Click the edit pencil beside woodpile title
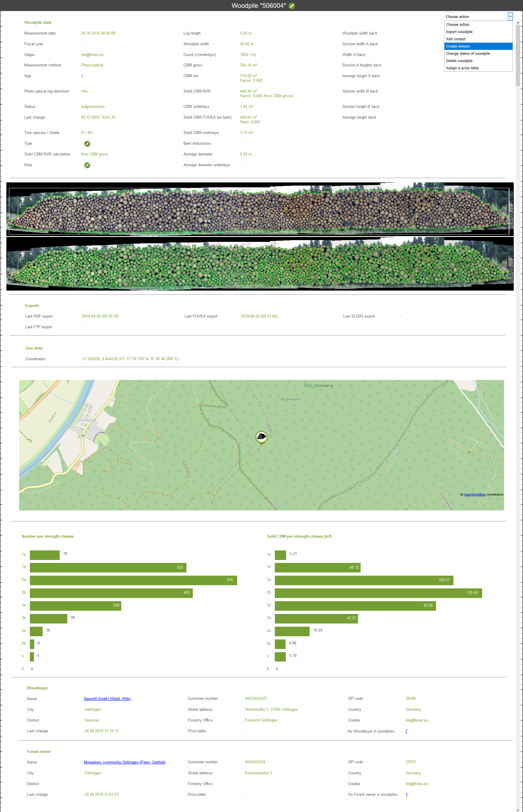Viewport: 523px width, 812px height. (x=292, y=6)
